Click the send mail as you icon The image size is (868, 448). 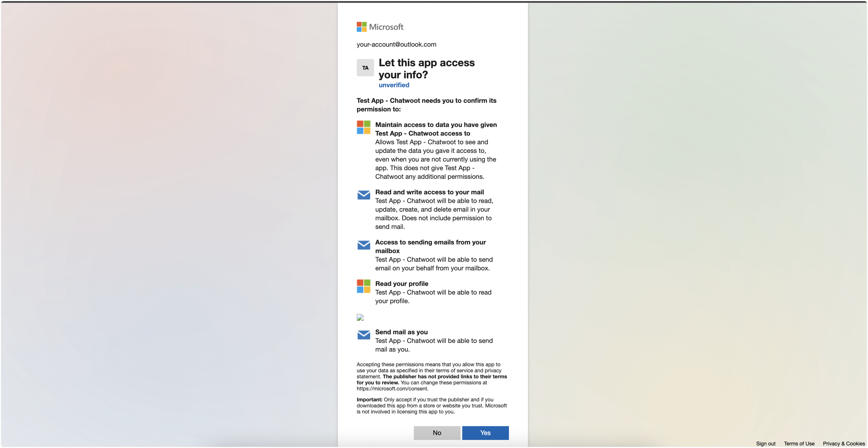coord(364,334)
